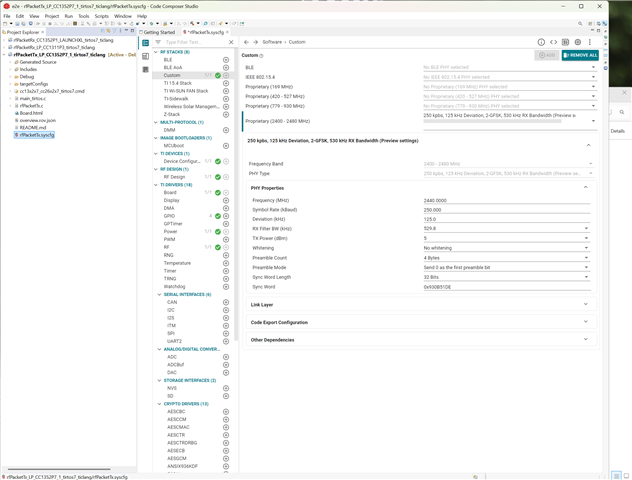Click Project Explorer horizontal scrollbar
Viewport: 632px width, 480px height.
coord(59,469)
